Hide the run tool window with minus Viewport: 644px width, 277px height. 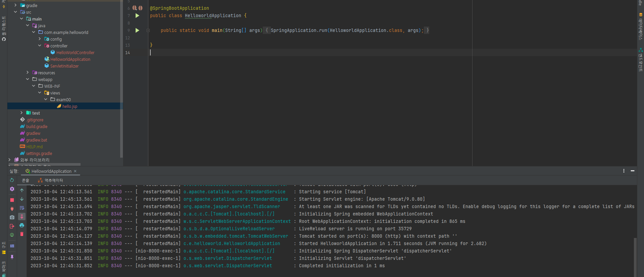pyautogui.click(x=633, y=171)
